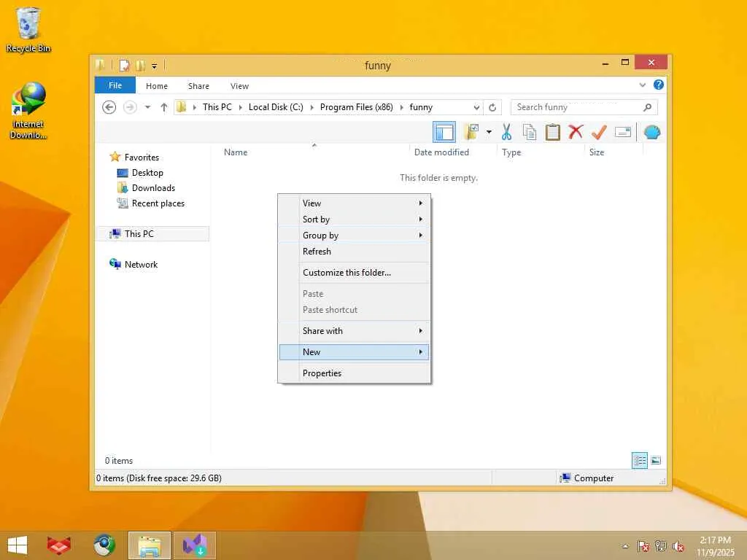This screenshot has width=747, height=560.
Task: Click Properties icon in quick access toolbar
Action: (124, 65)
